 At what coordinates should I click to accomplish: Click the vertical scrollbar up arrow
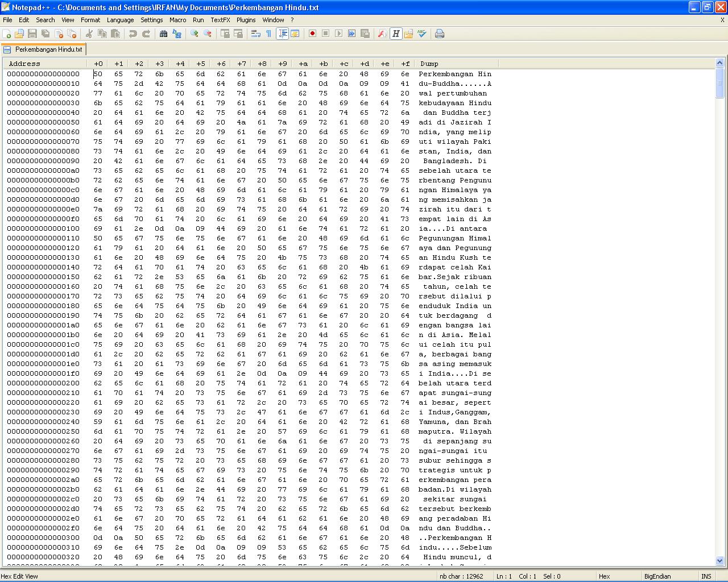click(x=719, y=63)
